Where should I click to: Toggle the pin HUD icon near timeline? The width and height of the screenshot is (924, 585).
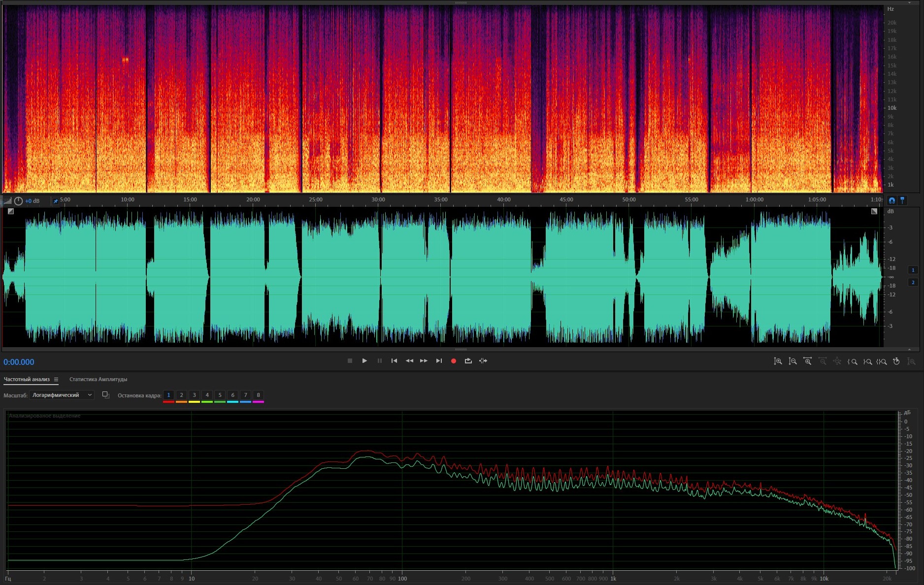[x=56, y=201]
